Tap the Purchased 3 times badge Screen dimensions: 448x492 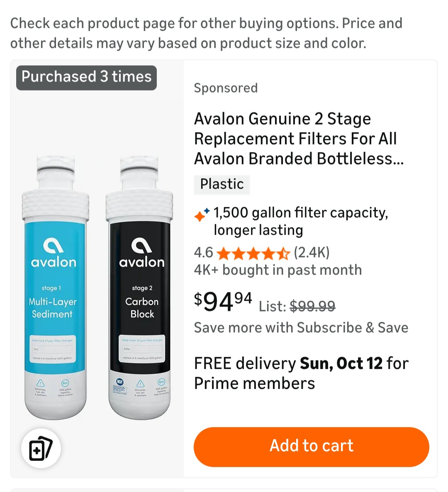(86, 77)
